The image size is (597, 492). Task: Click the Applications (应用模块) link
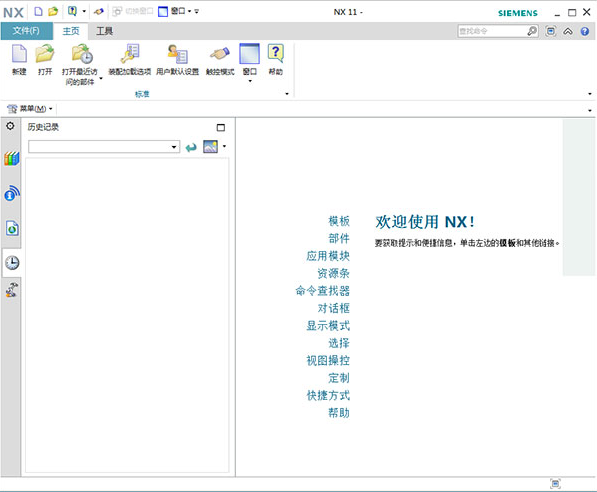point(328,256)
